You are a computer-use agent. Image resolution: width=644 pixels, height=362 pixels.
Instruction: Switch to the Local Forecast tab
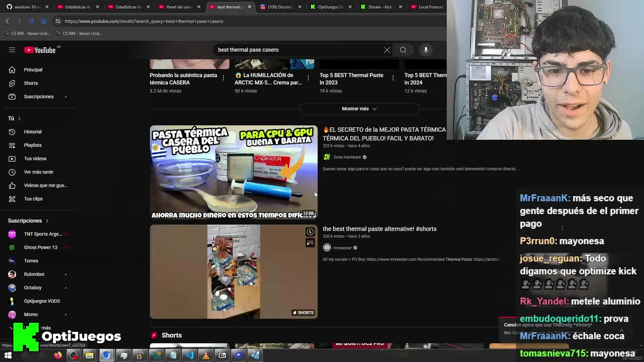click(x=427, y=7)
